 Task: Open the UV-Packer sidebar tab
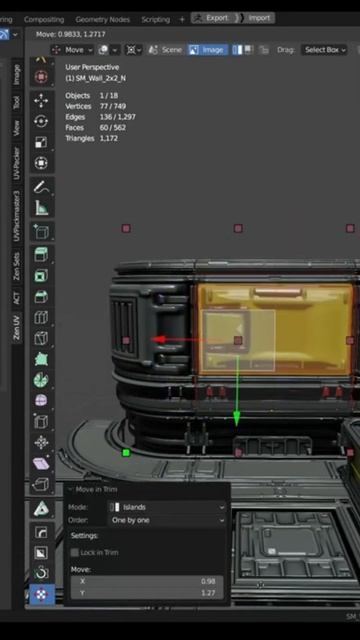click(x=16, y=163)
